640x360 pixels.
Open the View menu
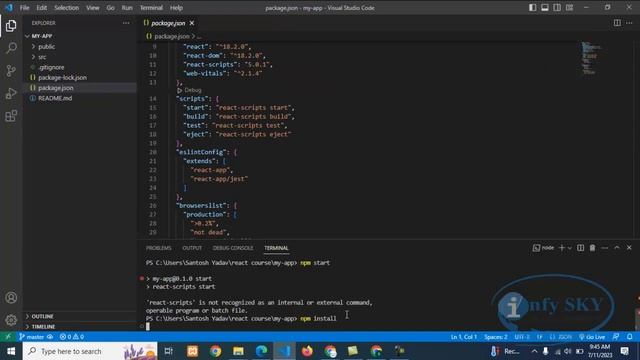coord(93,8)
